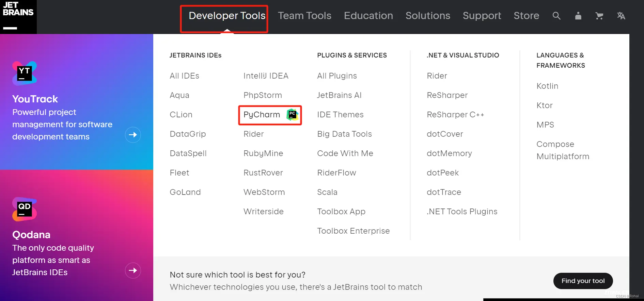Open the JetBrains AI link
Screen dimensions: 644x301
coord(339,95)
